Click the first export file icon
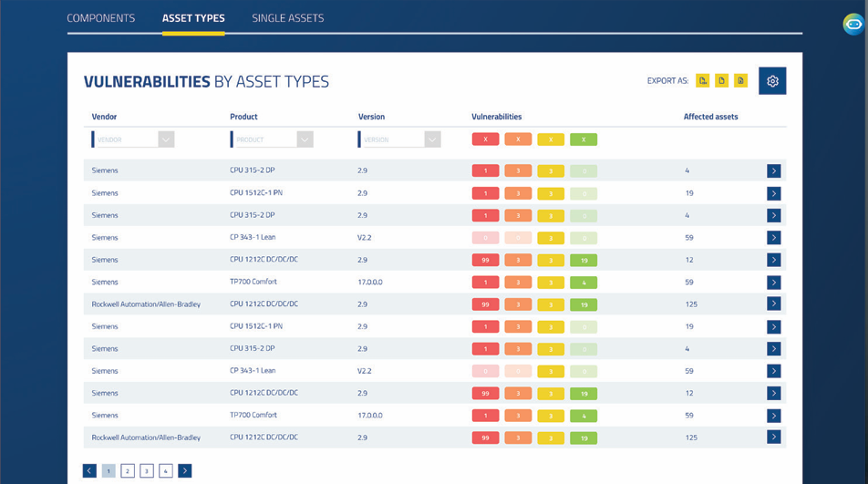Screen dimensions: 868x484 click(x=702, y=81)
